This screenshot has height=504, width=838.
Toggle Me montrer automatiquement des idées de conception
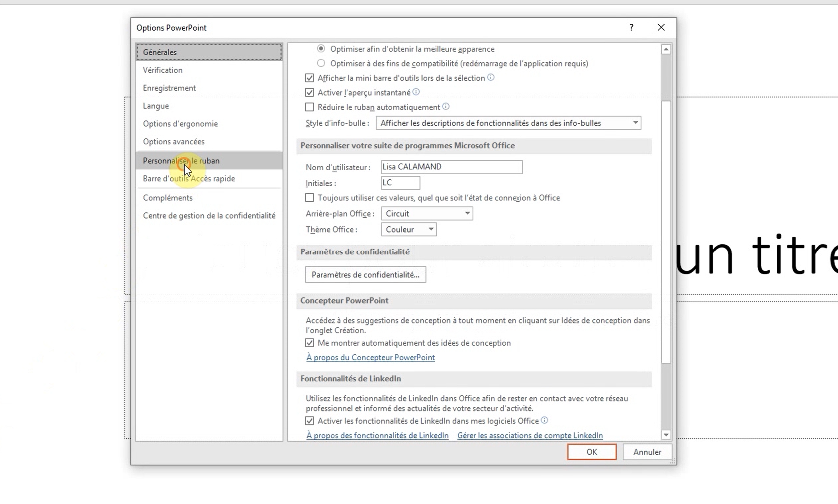tap(309, 343)
